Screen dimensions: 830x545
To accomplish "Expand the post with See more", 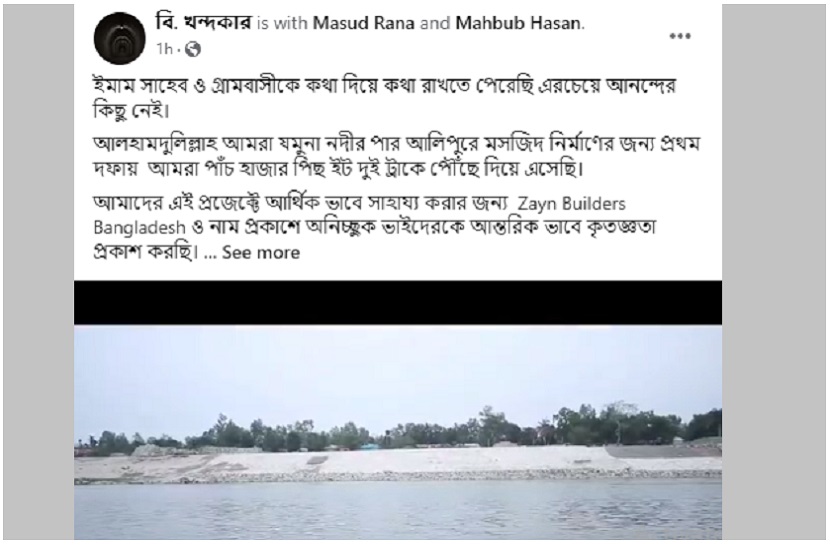I will click(x=261, y=252).
